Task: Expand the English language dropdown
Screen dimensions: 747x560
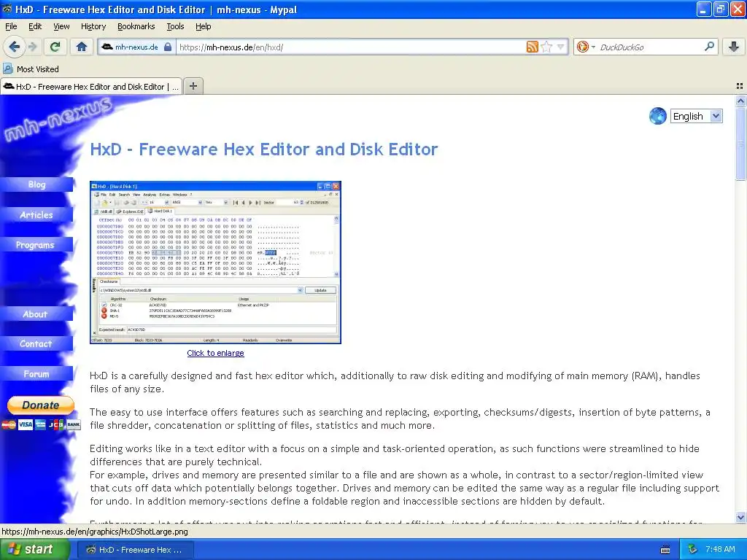Action: (x=697, y=116)
